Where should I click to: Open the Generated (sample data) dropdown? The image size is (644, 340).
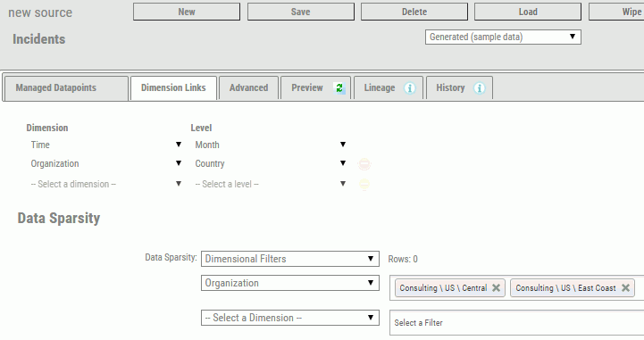[503, 37]
